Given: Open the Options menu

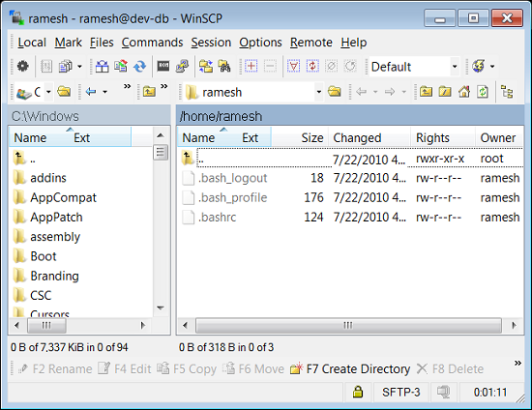Looking at the screenshot, I should pyautogui.click(x=260, y=43).
